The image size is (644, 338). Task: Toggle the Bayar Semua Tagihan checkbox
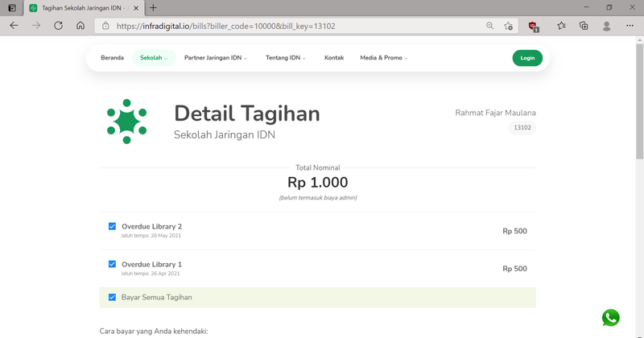[112, 297]
